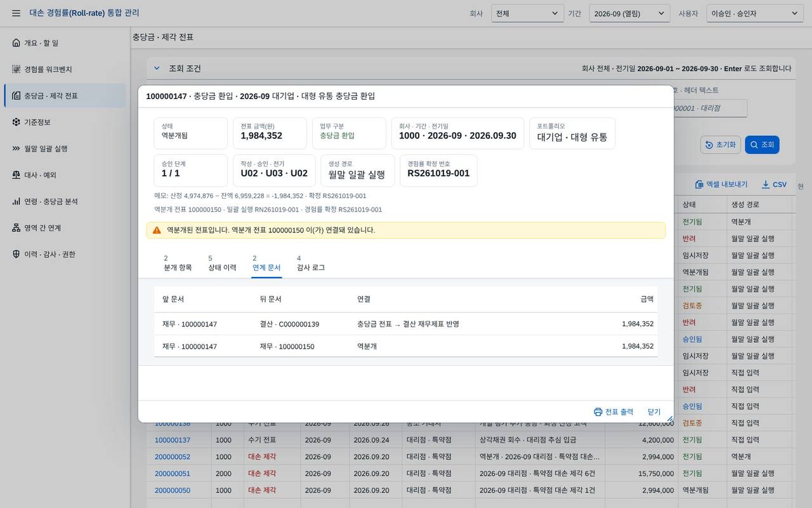Viewport: 812px width, 508px height.
Task: Switch to the 상태 이력 tab
Action: pyautogui.click(x=222, y=264)
